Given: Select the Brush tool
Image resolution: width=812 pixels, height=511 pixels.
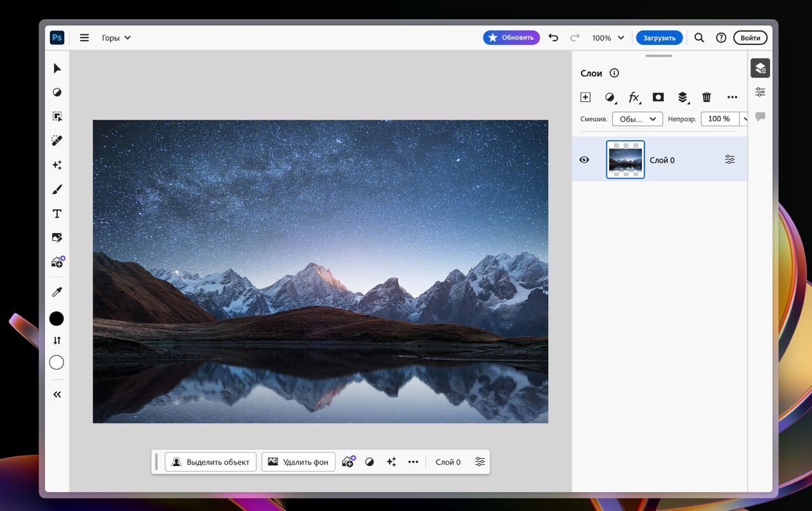Looking at the screenshot, I should click(x=57, y=190).
